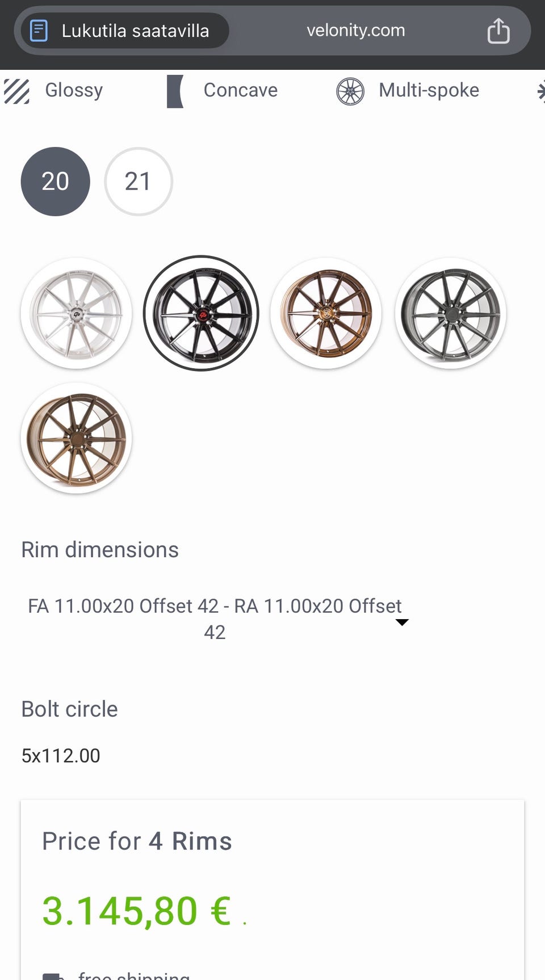The height and width of the screenshot is (980, 545).
Task: Expand the FA 11.00x20 Offset 42 selector
Action: click(x=215, y=619)
